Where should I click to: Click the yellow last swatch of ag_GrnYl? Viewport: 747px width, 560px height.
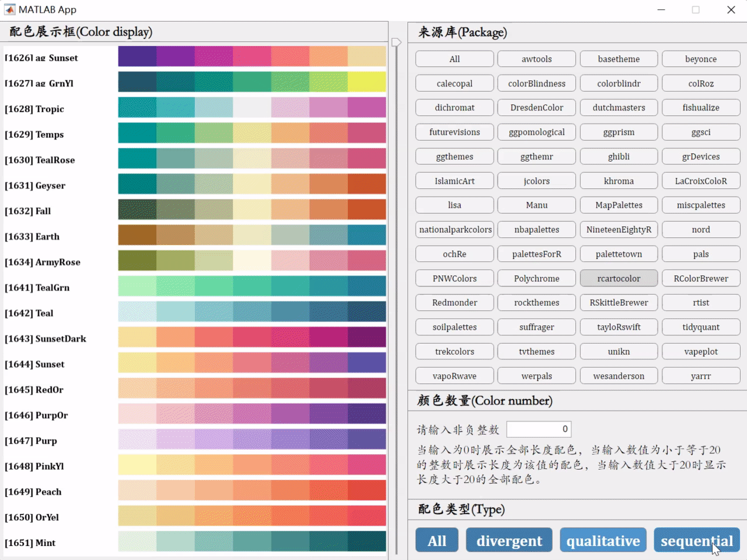pyautogui.click(x=367, y=82)
